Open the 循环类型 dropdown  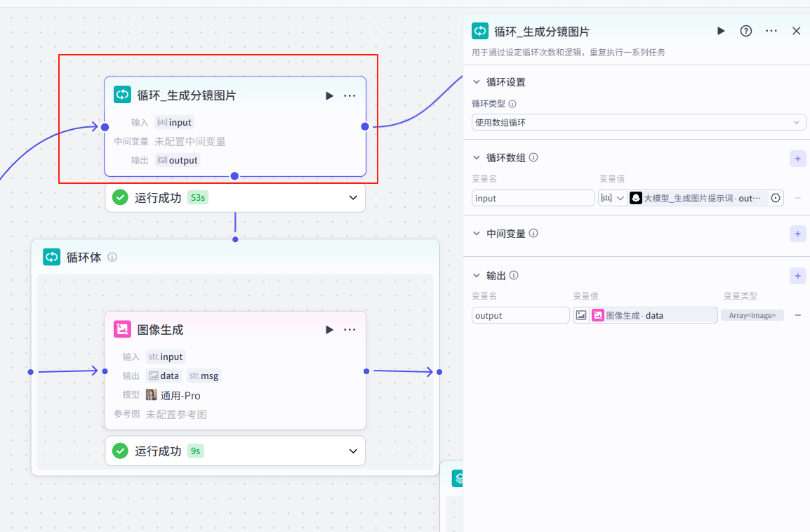pyautogui.click(x=638, y=123)
